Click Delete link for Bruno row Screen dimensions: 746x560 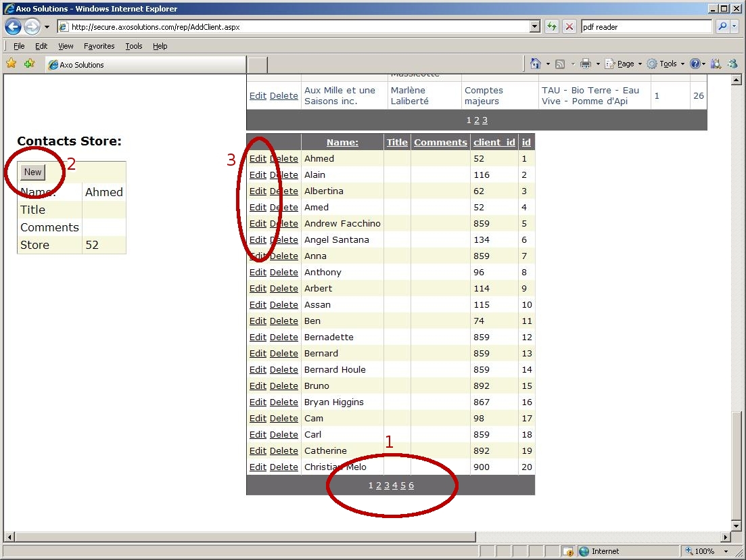283,386
